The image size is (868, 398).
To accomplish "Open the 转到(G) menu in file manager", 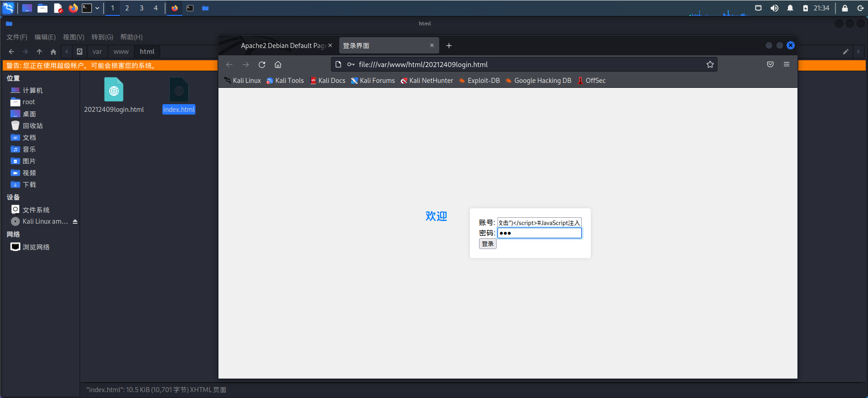I will pyautogui.click(x=102, y=37).
